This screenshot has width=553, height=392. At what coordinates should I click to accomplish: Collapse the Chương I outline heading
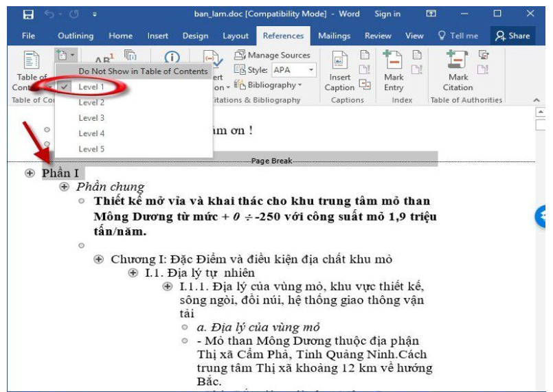(99, 259)
